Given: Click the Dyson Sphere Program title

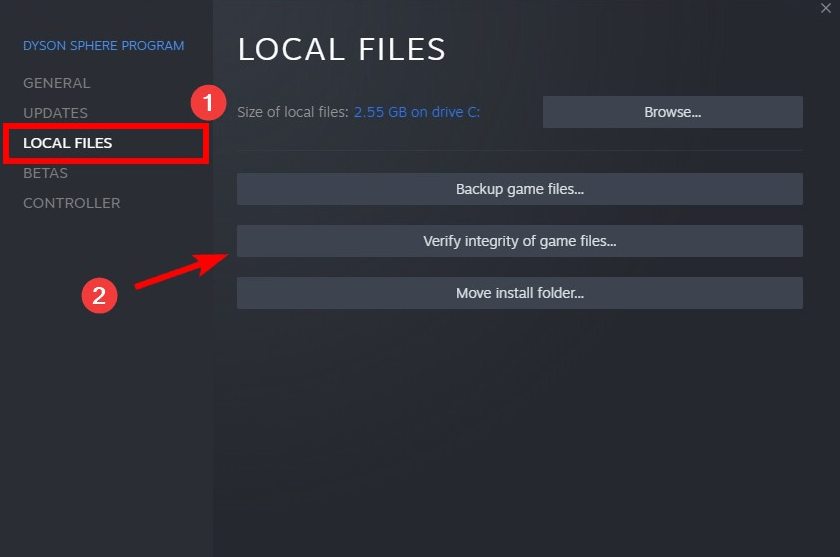Looking at the screenshot, I should [x=103, y=46].
